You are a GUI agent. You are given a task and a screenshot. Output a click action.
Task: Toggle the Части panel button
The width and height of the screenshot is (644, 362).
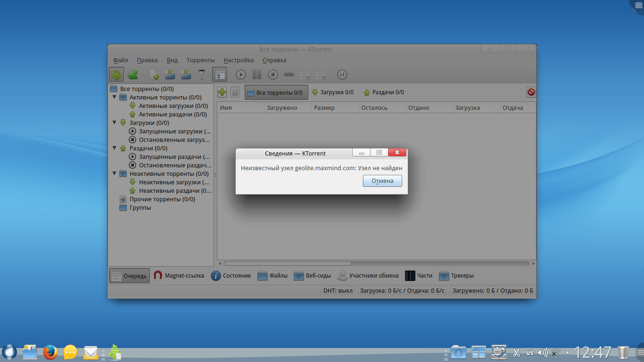pos(419,276)
